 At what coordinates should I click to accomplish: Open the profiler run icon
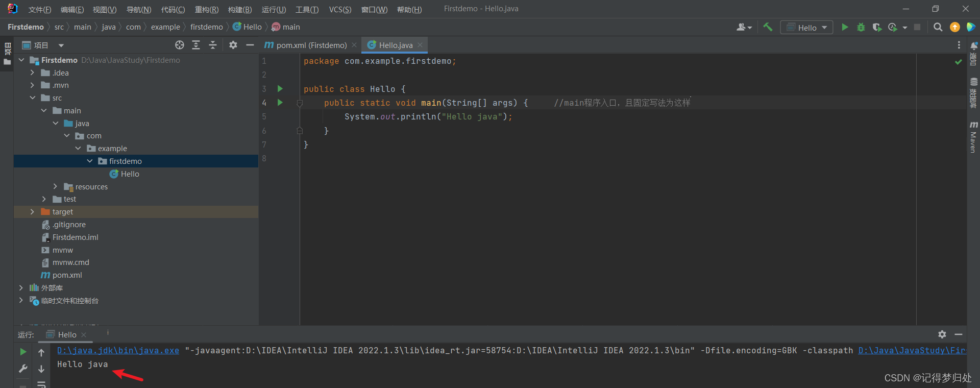pyautogui.click(x=893, y=27)
